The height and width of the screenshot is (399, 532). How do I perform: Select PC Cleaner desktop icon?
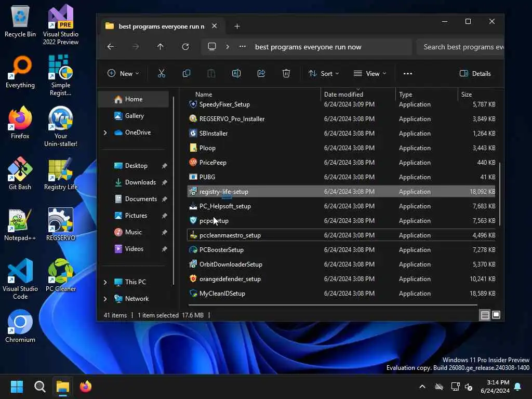61,275
